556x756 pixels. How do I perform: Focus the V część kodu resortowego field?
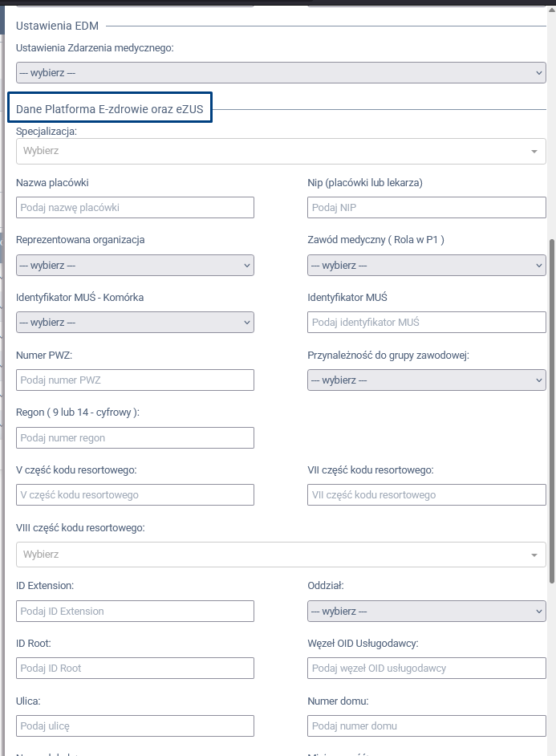tap(135, 495)
